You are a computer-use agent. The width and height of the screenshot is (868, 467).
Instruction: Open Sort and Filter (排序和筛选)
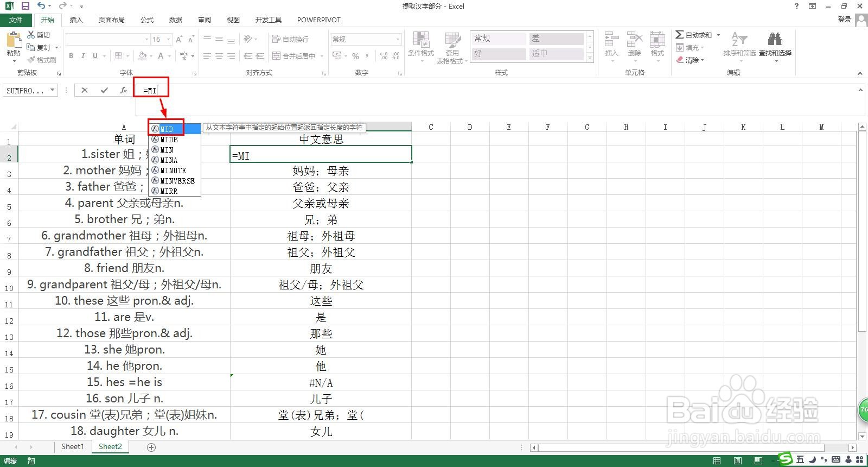739,45
